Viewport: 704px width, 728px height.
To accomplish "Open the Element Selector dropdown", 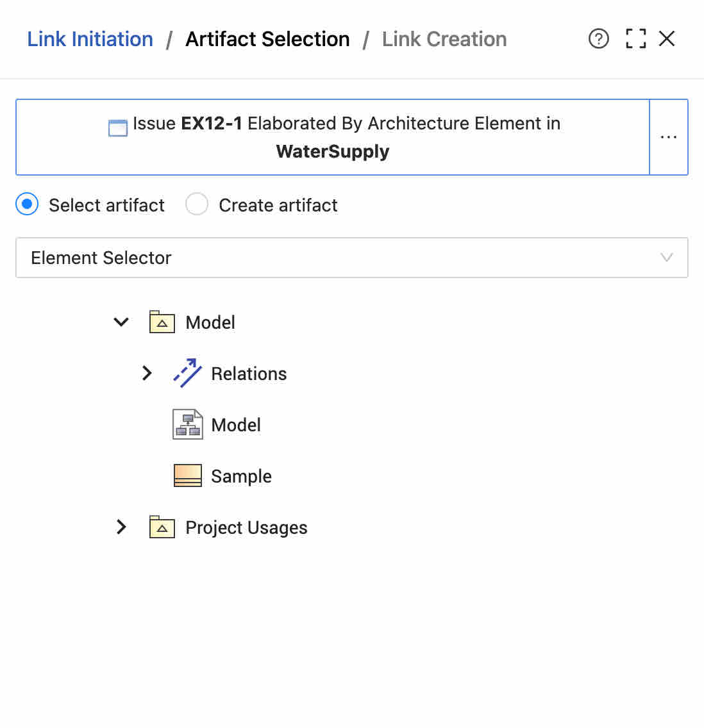I will click(x=351, y=258).
